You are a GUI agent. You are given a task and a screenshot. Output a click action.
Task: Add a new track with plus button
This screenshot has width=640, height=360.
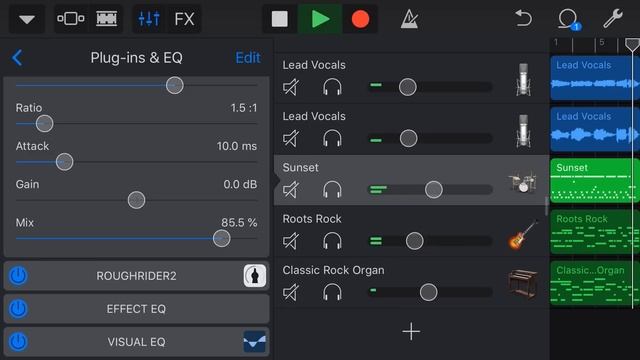pos(411,331)
